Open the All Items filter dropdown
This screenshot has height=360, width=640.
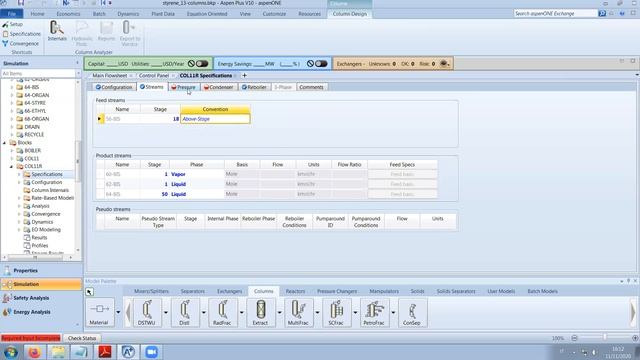(x=78, y=73)
